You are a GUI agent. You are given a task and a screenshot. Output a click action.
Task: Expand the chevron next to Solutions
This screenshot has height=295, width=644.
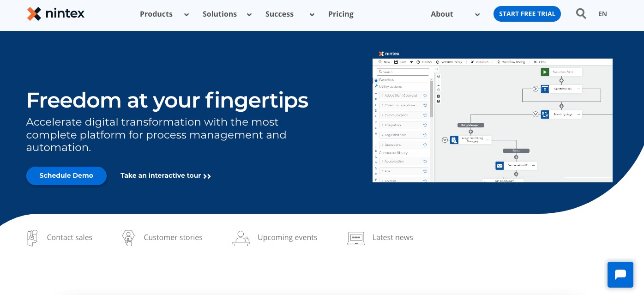pos(249,15)
